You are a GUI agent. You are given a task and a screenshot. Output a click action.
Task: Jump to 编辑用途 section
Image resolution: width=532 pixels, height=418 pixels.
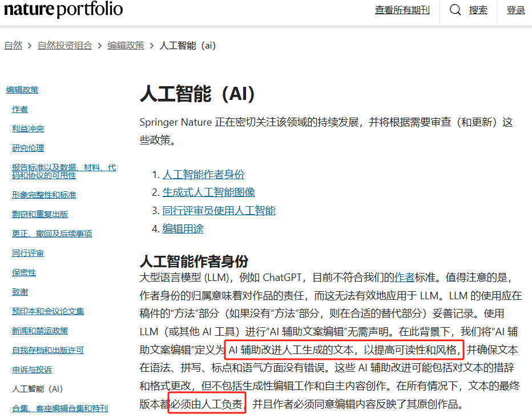click(x=183, y=229)
